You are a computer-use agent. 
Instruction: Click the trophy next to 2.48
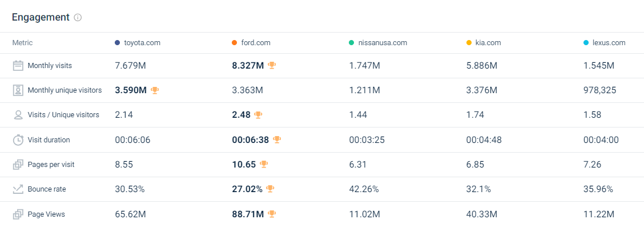(258, 115)
